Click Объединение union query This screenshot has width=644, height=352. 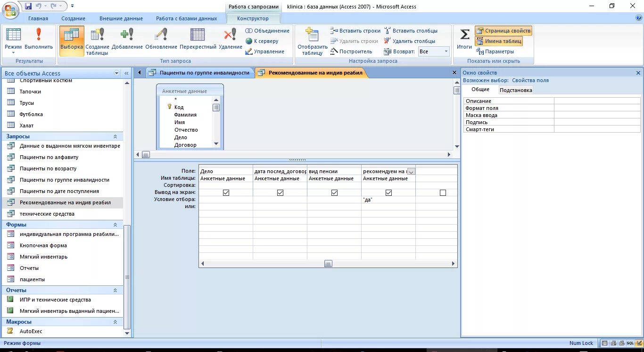[267, 31]
